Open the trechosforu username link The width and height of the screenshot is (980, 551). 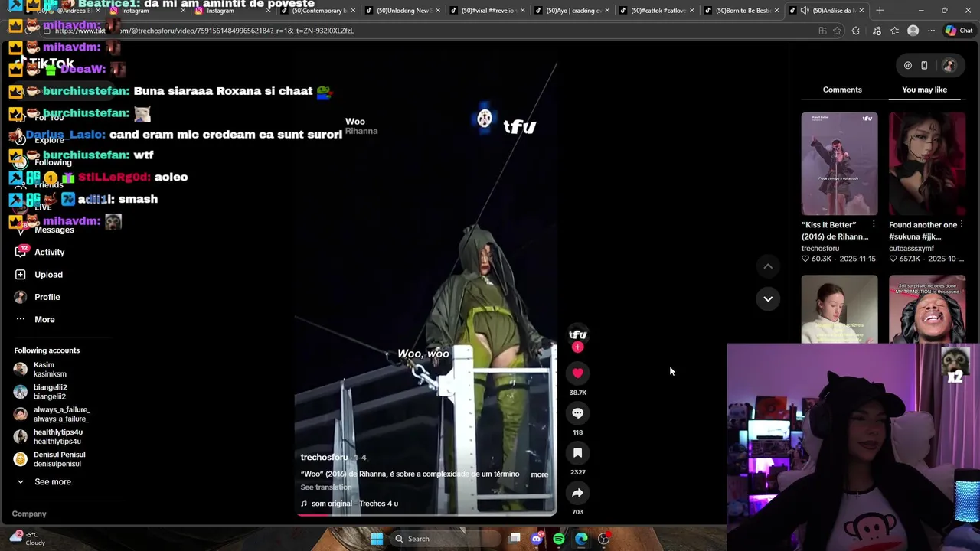point(324,457)
